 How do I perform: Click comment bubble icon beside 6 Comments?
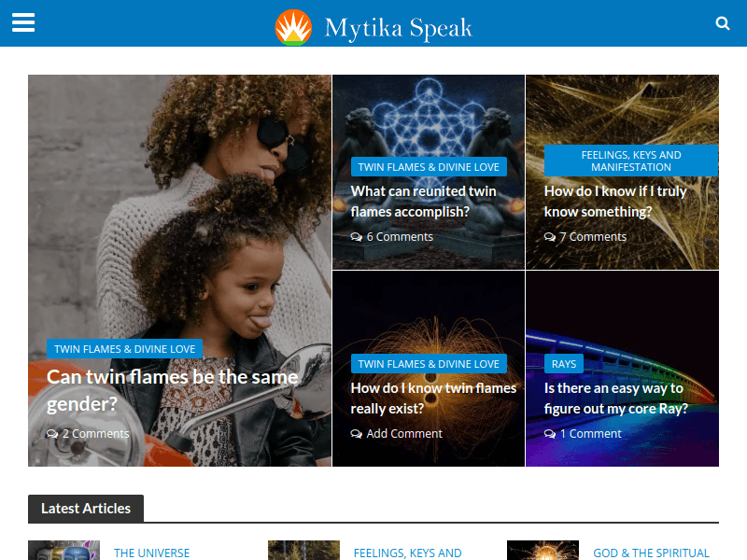pyautogui.click(x=357, y=237)
